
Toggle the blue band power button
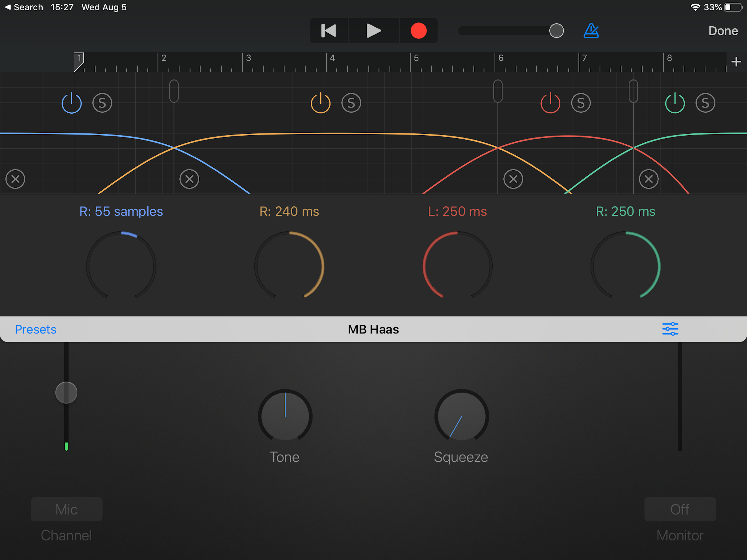click(72, 103)
